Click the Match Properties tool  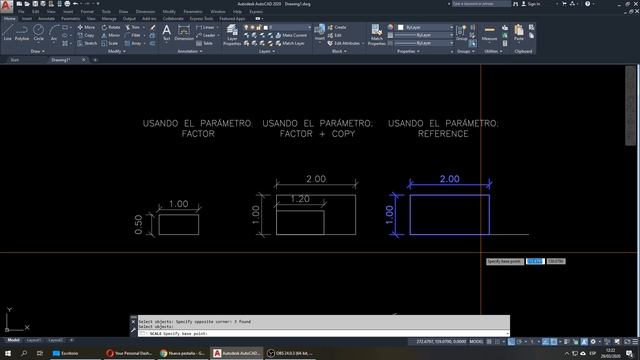pyautogui.click(x=376, y=34)
